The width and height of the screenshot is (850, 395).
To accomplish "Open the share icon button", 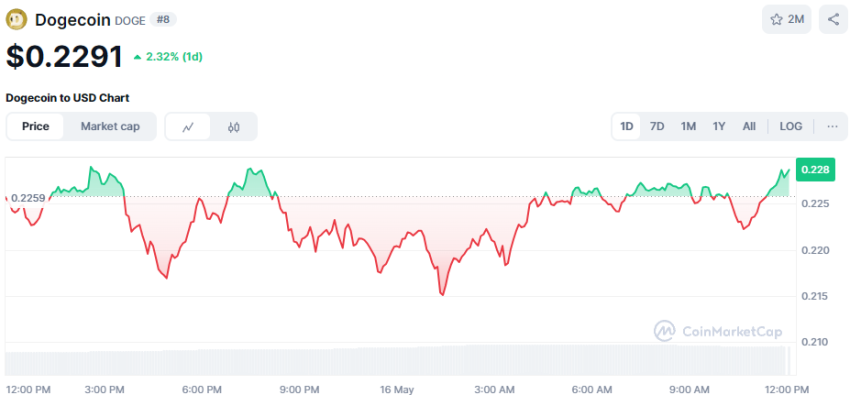I will tap(833, 20).
